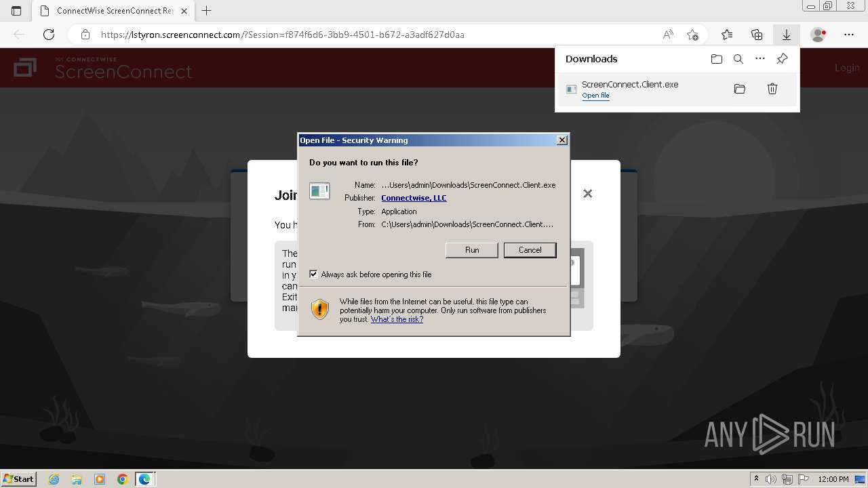Search downloads with the magnifier icon
868x488 pixels.
[x=738, y=59]
